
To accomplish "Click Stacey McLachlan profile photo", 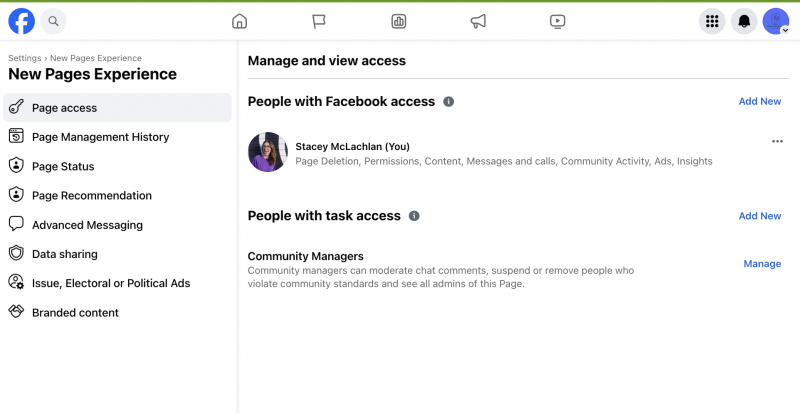I will 268,152.
